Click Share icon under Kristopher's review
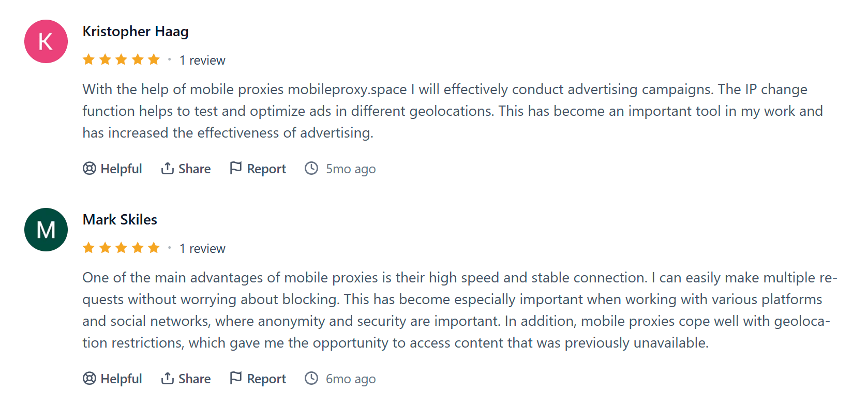 point(167,169)
